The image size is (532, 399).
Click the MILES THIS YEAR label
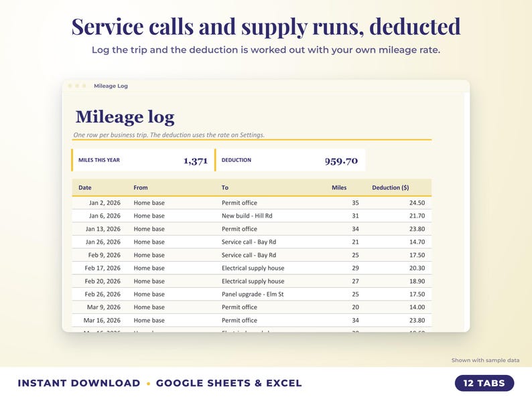(99, 161)
